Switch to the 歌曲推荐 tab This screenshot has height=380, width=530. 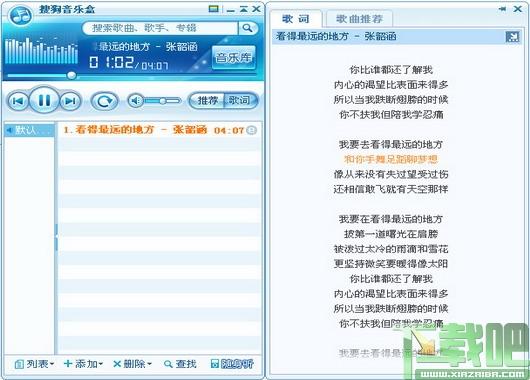(x=359, y=19)
